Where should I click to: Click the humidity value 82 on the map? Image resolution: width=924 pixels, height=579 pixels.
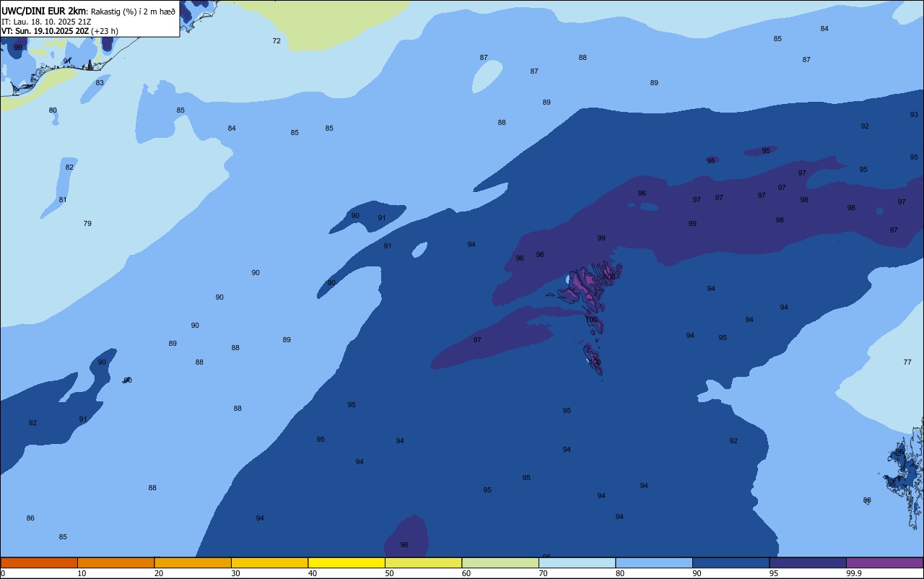pyautogui.click(x=69, y=167)
